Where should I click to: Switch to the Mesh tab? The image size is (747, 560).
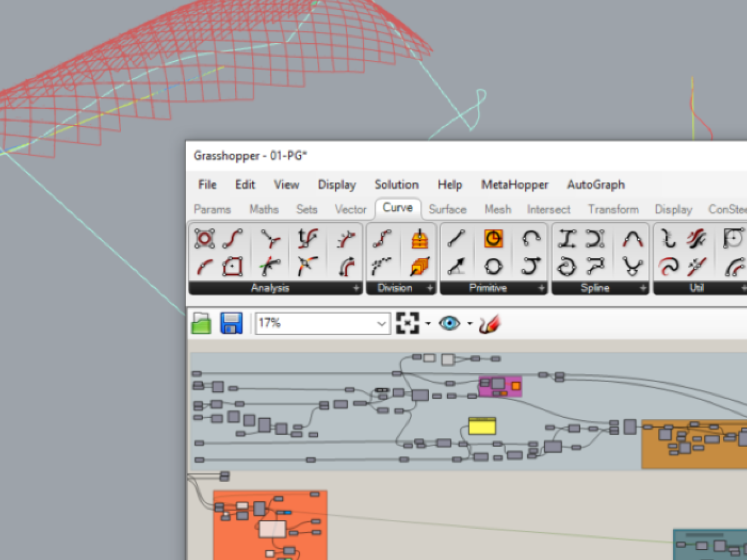click(x=498, y=209)
